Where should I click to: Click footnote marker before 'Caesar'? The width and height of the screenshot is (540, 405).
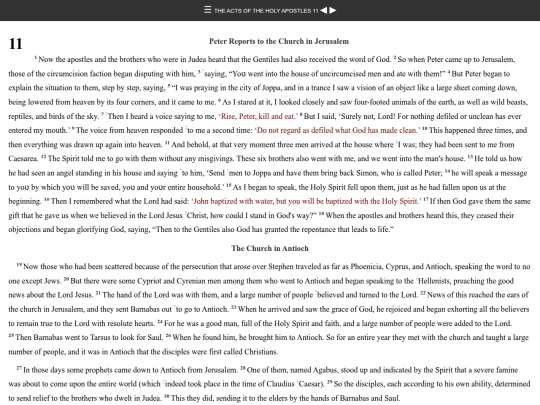297,382
